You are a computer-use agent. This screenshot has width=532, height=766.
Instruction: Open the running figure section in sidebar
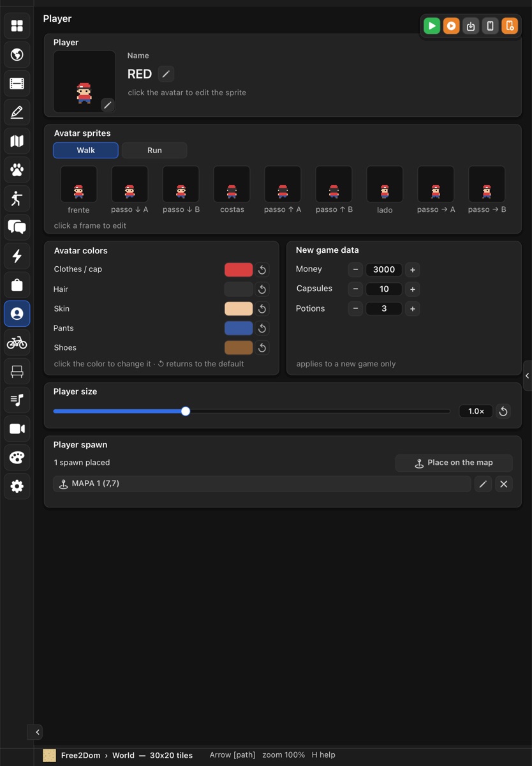pyautogui.click(x=17, y=199)
